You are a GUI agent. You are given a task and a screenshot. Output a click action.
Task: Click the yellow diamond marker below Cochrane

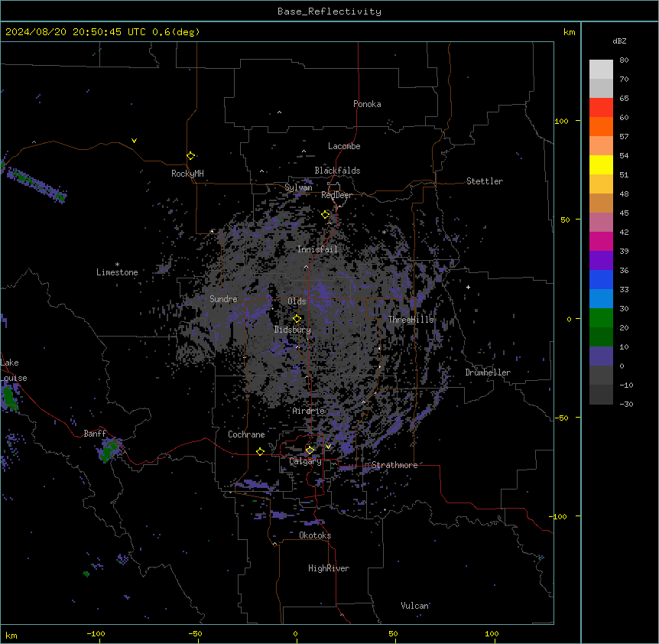coord(260,451)
